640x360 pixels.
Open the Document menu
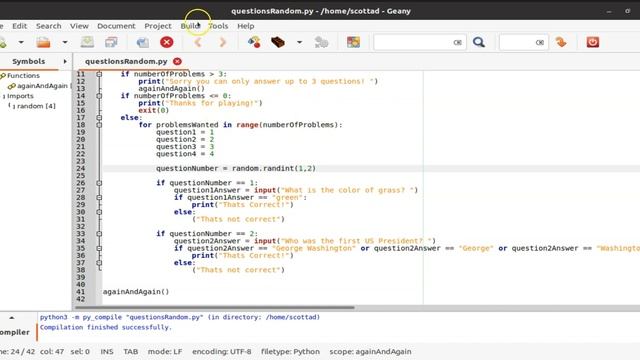tap(116, 26)
